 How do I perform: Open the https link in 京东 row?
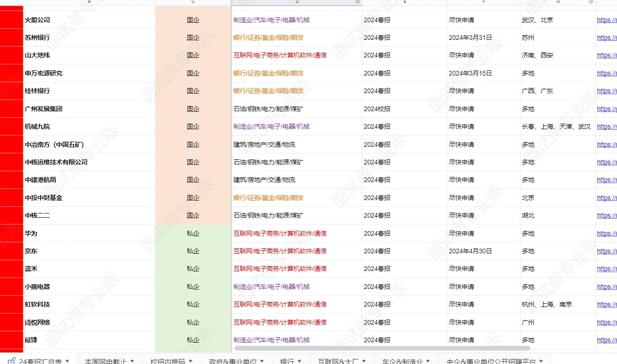tap(607, 251)
